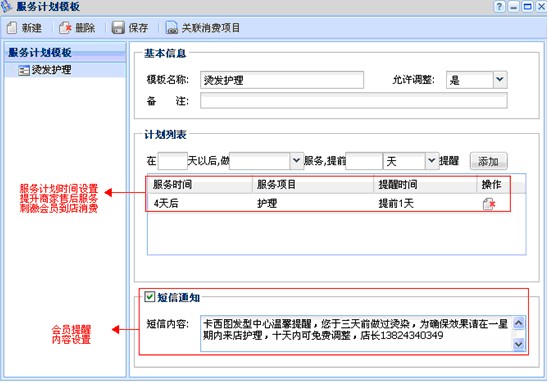Viewport: 548px width, 382px height.
Task: Click the 护理 cell in plan list
Action: [x=267, y=203]
